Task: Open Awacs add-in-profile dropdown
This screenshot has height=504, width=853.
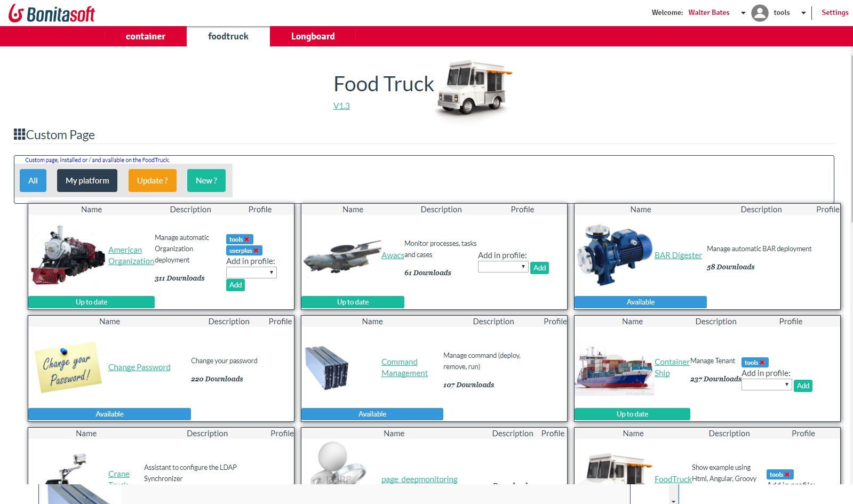Action: point(503,267)
